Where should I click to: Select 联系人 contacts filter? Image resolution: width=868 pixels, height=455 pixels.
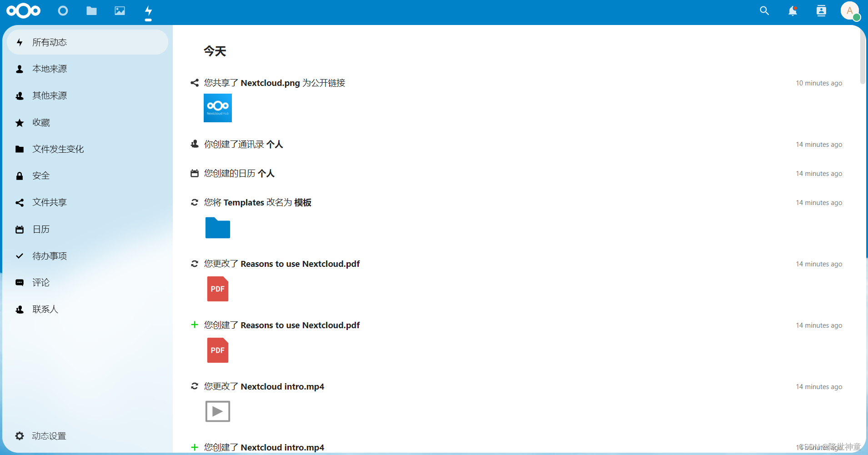click(x=88, y=309)
